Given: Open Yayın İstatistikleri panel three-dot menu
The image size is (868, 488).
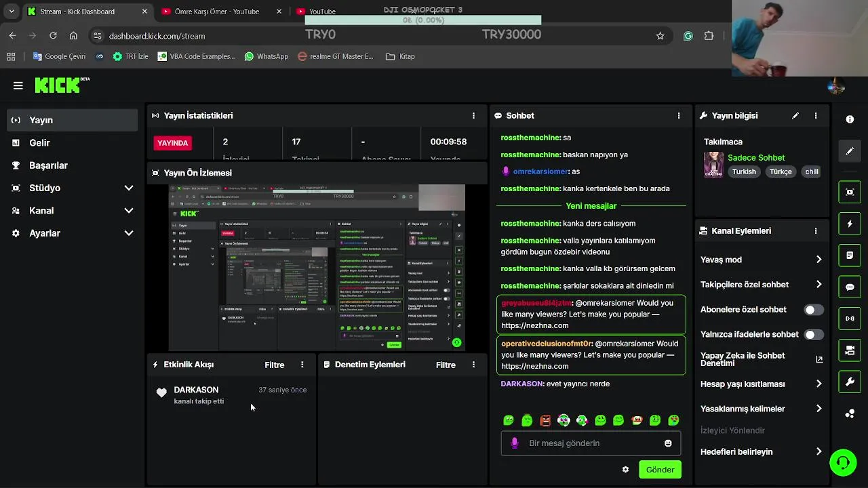Looking at the screenshot, I should (x=473, y=116).
